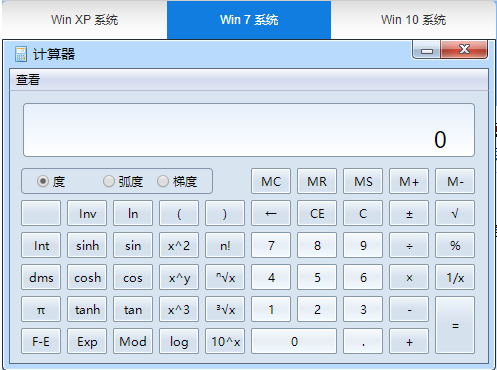Choose the 弧度 angle unit

point(109,181)
